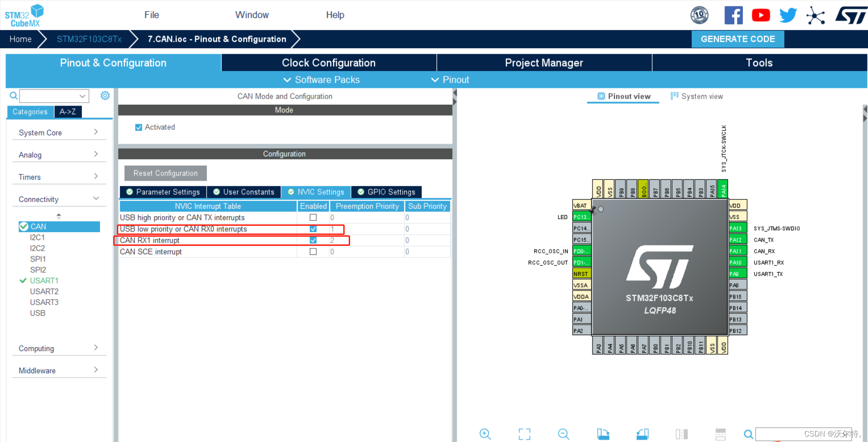Image resolution: width=868 pixels, height=442 pixels.
Task: Open the ST Facebook page icon
Action: coord(733,15)
